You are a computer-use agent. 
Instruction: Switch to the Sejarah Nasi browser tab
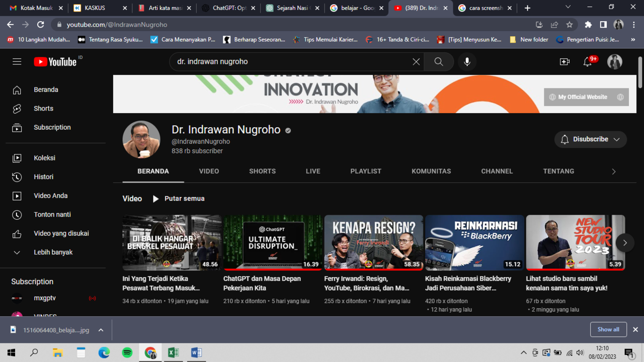(292, 8)
